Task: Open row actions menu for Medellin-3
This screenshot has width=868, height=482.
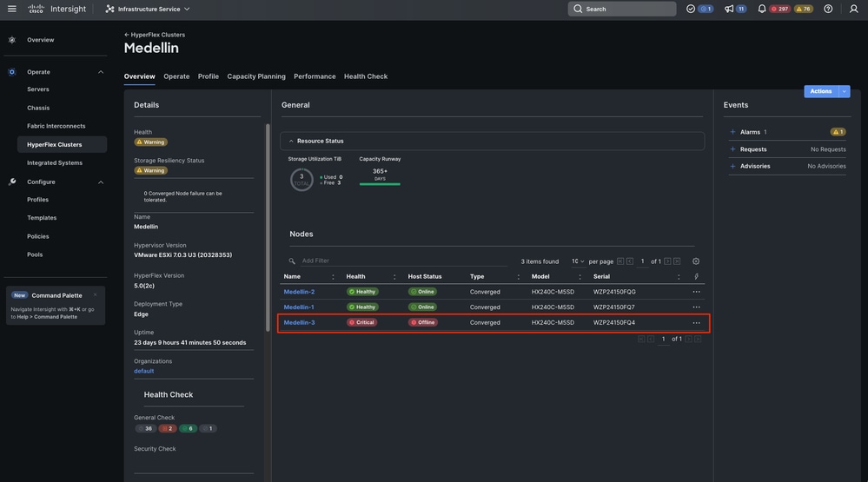Action: tap(696, 322)
